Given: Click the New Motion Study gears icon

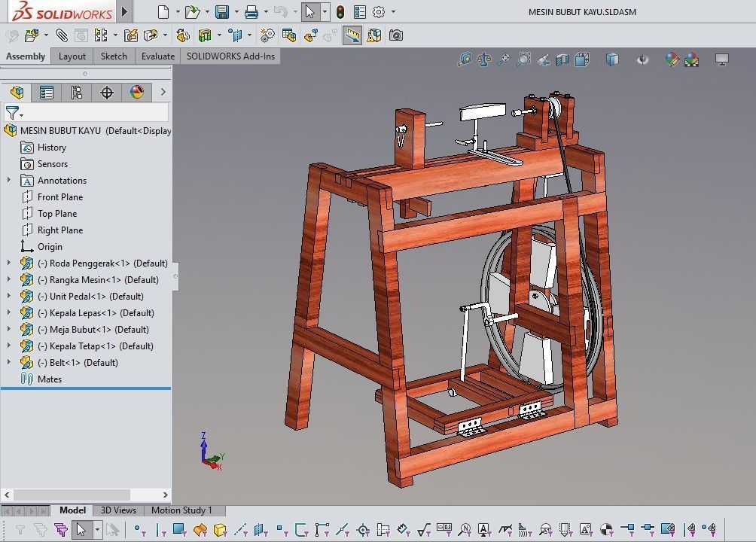Looking at the screenshot, I should click(x=267, y=35).
